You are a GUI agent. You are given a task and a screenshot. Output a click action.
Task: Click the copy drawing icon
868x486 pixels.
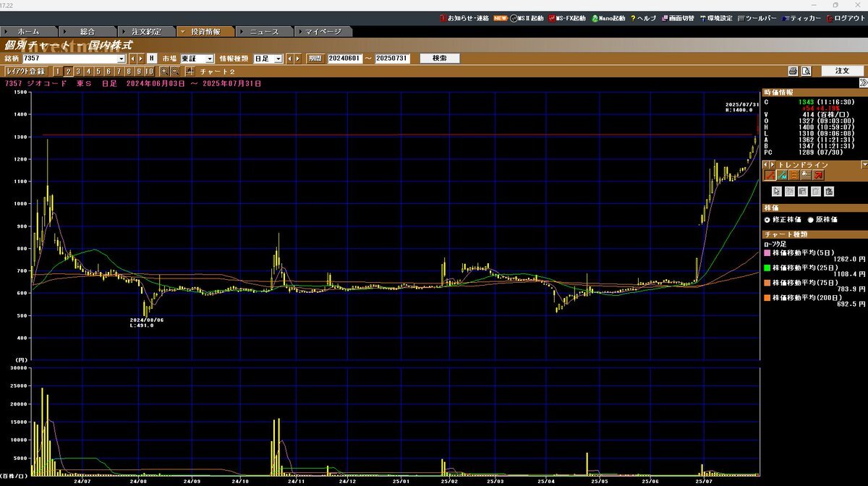point(790,192)
